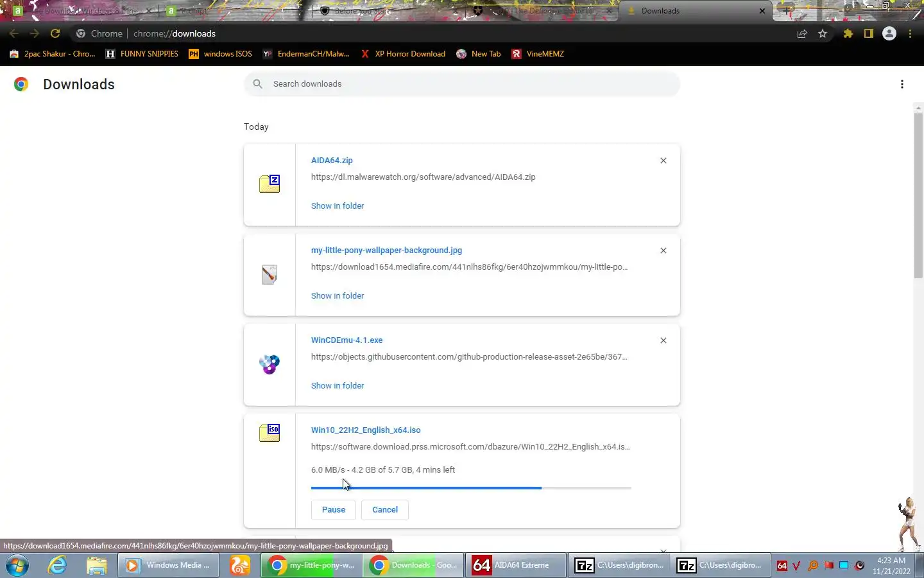Open the Win10_22H2_English_x64.iso link
Screen dimensions: 924x578
(366, 430)
